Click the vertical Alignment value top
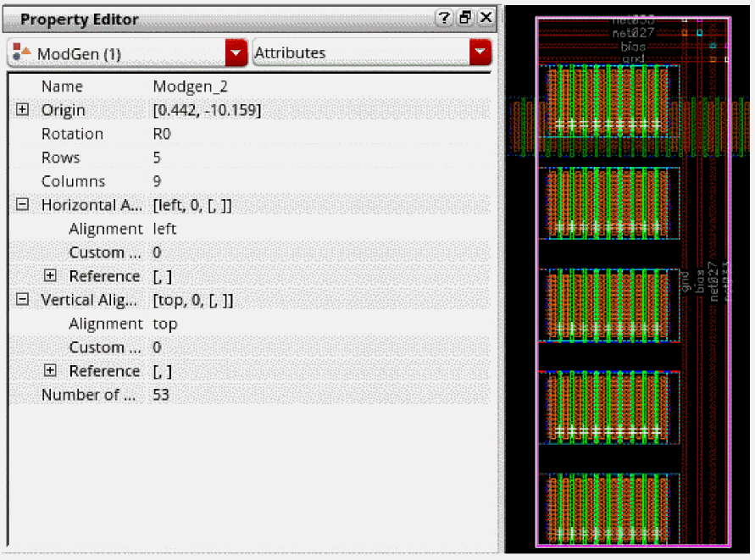 click(x=165, y=324)
